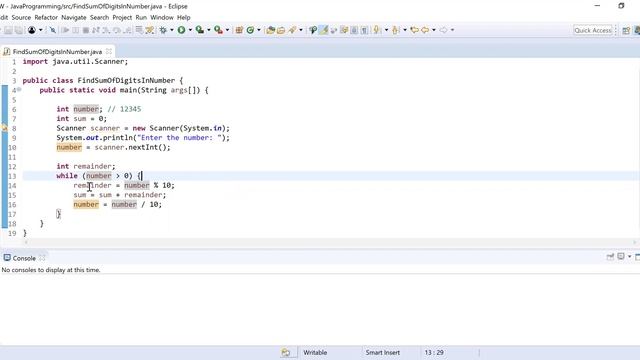Click the Terminate square icon
Screen dimensions: 640x360
pyautogui.click(x=86, y=30)
